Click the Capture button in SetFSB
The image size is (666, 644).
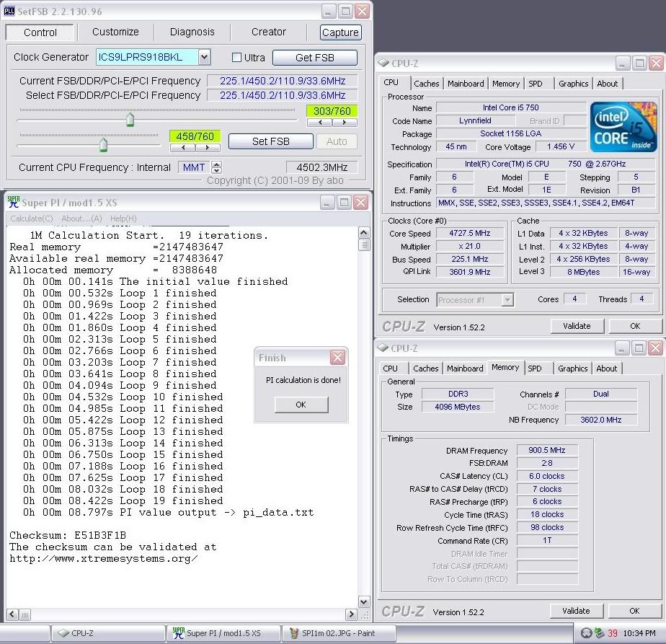coord(340,32)
